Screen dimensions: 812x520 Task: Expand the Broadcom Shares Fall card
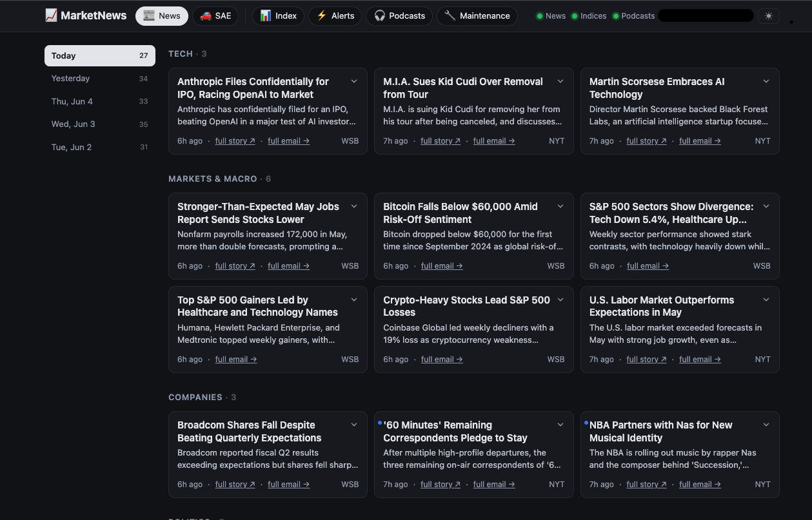(x=354, y=425)
